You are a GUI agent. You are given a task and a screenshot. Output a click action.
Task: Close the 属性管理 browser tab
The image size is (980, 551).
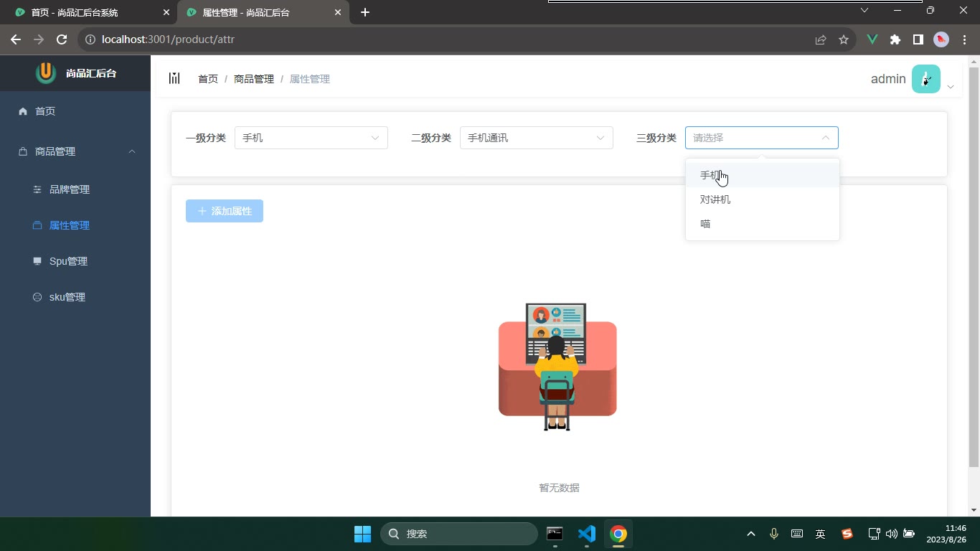coord(338,12)
